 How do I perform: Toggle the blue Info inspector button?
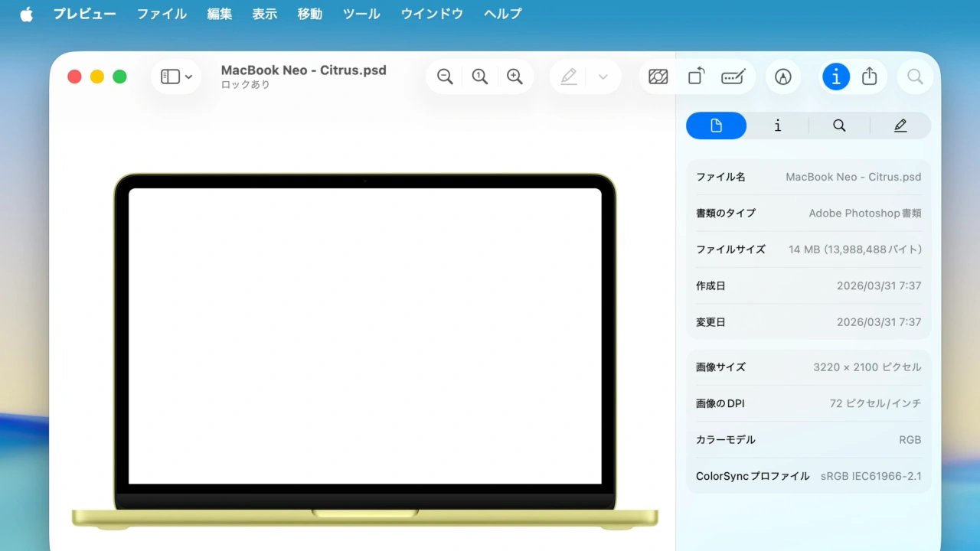[x=835, y=77]
